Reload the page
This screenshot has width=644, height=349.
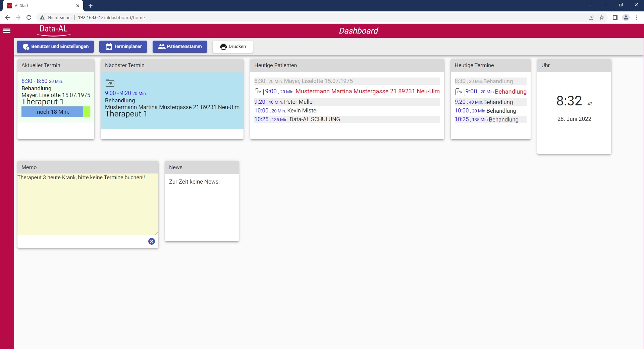click(29, 17)
